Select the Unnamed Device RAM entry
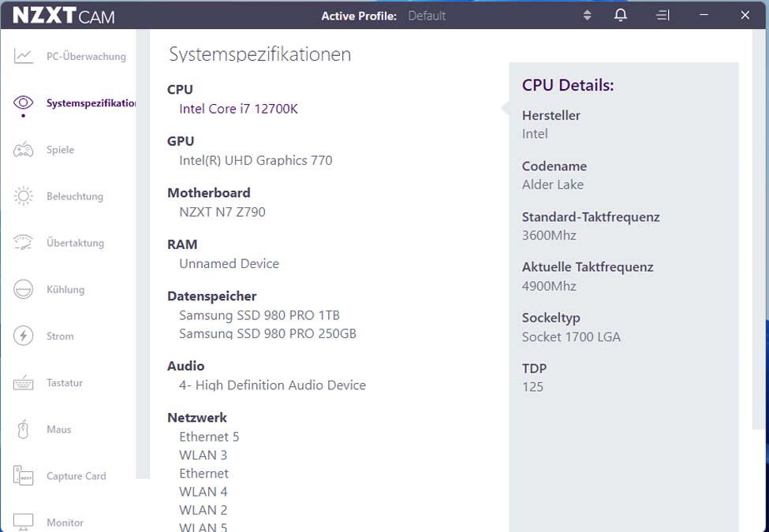The image size is (769, 532). click(x=229, y=263)
